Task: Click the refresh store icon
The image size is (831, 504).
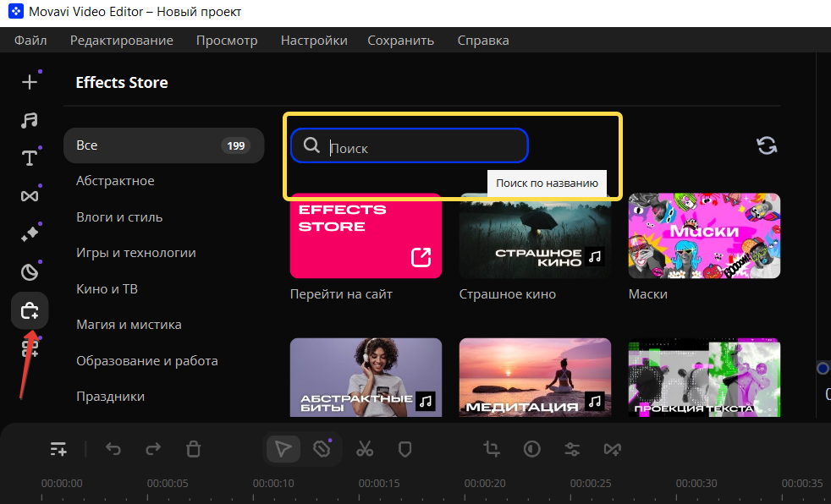Action: 767,145
